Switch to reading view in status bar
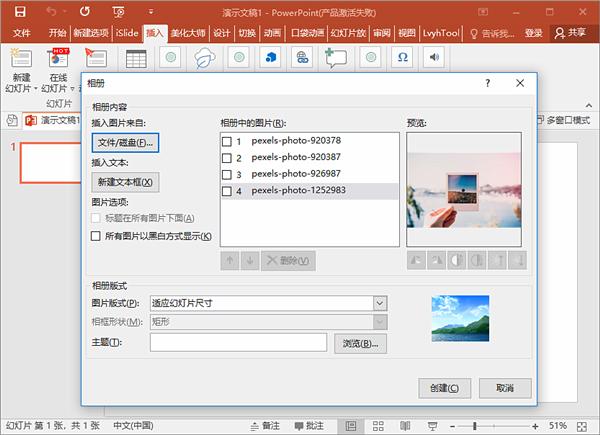This screenshot has height=435, width=600. click(x=405, y=426)
